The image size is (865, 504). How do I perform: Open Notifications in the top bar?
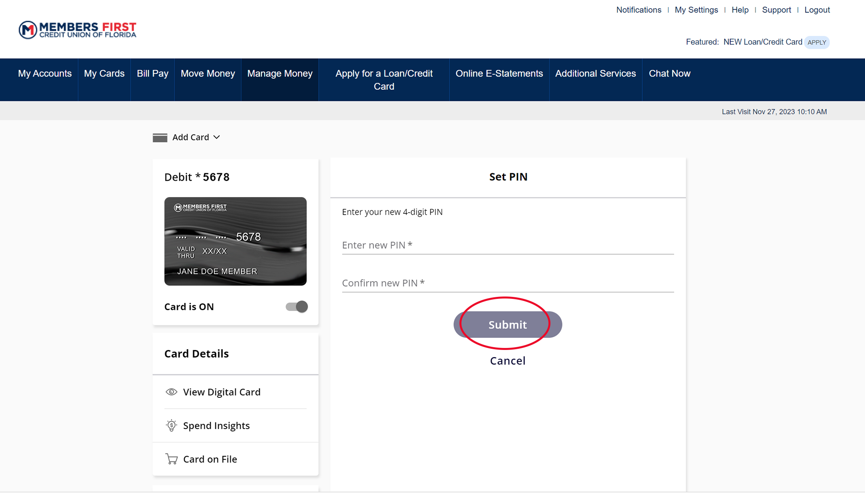[638, 10]
